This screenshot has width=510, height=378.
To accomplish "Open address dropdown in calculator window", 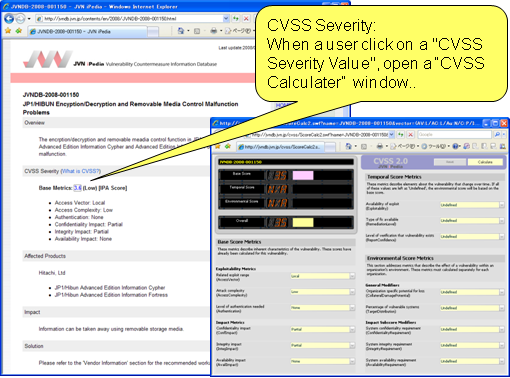I will 392,135.
